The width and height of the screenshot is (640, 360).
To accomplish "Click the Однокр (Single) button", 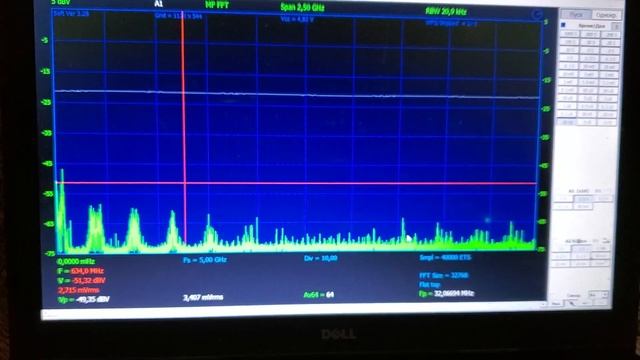I will coord(606,15).
